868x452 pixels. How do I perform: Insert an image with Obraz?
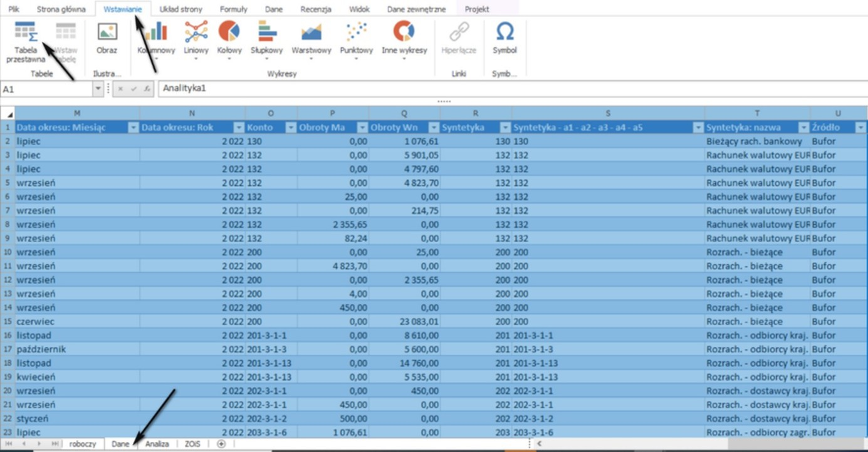click(107, 39)
